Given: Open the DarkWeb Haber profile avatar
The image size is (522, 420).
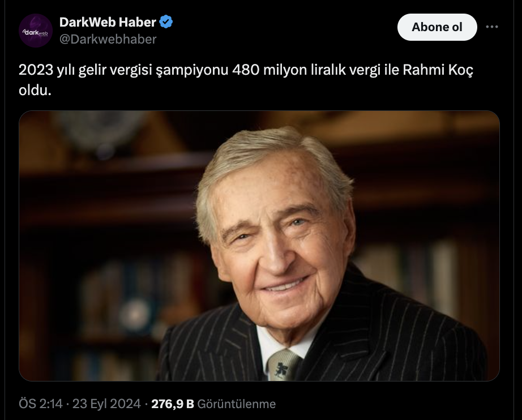Looking at the screenshot, I should [x=36, y=31].
